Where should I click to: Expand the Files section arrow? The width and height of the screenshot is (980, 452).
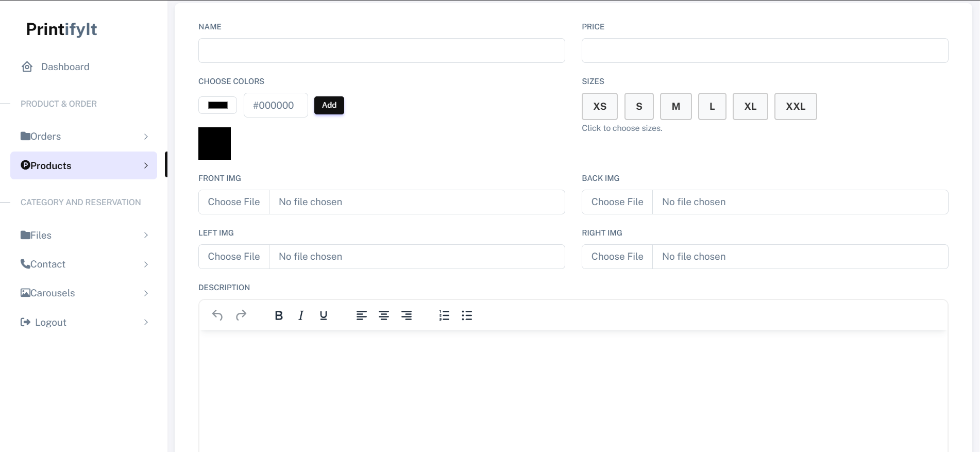[x=146, y=236]
